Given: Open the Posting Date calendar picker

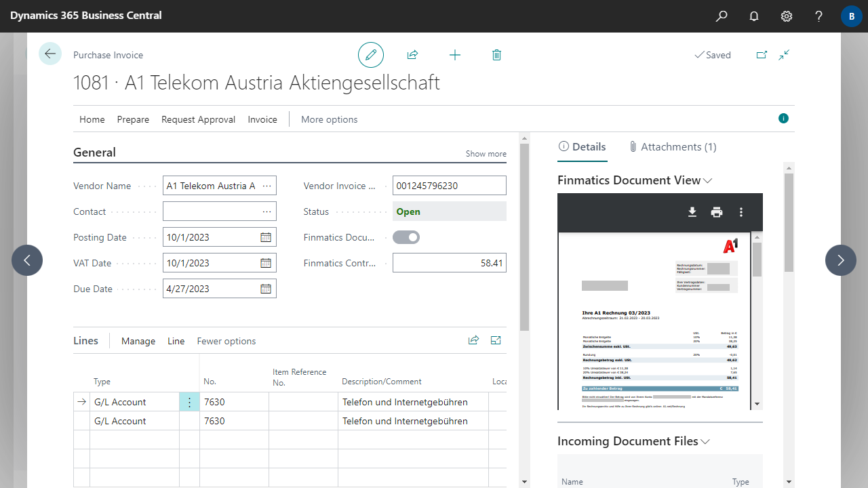Looking at the screenshot, I should (266, 237).
